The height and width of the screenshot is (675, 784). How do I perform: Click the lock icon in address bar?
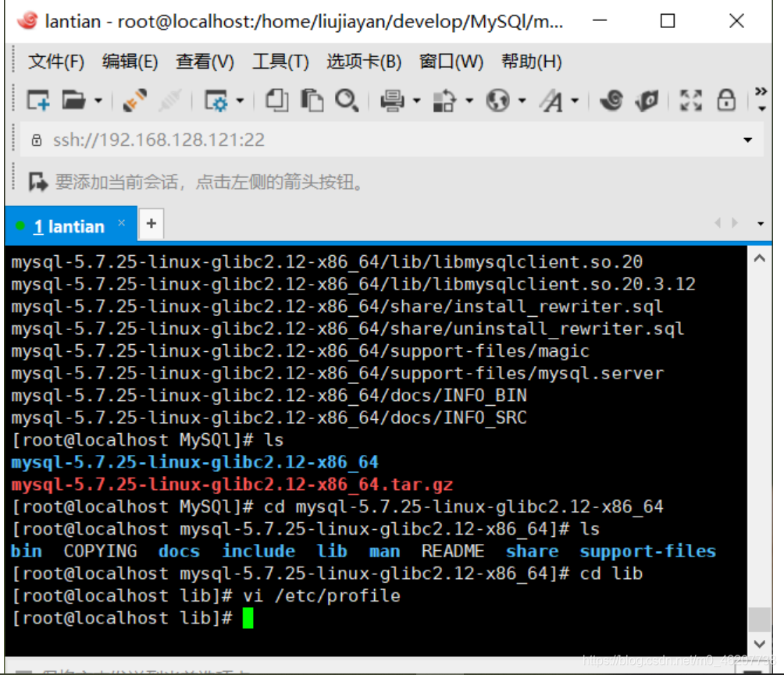pyautogui.click(x=37, y=140)
